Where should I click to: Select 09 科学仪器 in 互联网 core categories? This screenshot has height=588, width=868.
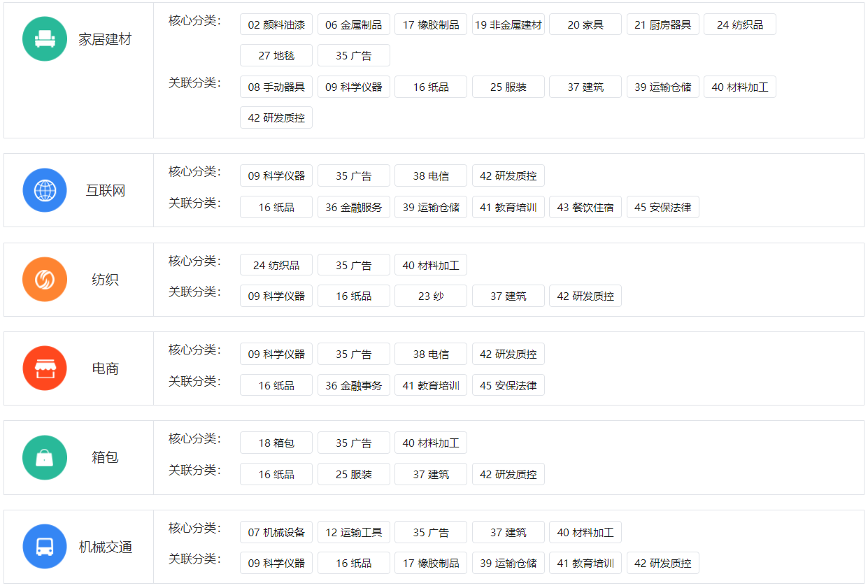click(x=276, y=175)
